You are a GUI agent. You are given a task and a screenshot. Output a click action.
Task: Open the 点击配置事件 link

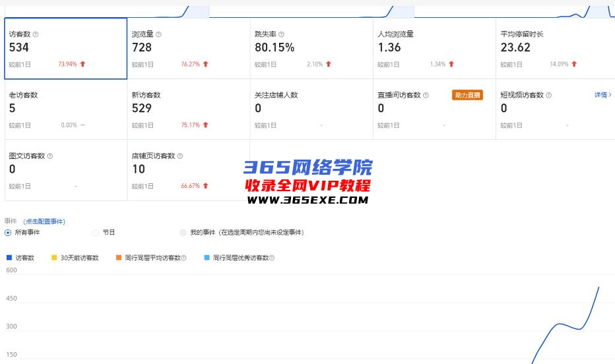(x=44, y=222)
